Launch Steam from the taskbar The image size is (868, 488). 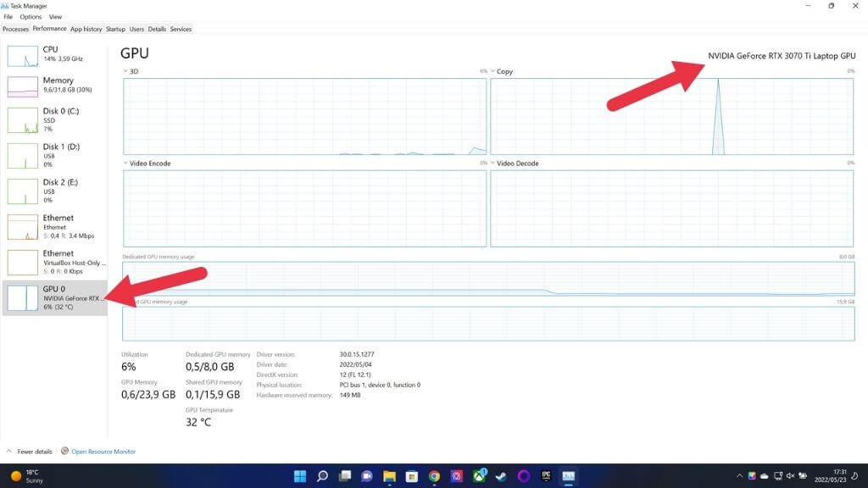click(501, 476)
